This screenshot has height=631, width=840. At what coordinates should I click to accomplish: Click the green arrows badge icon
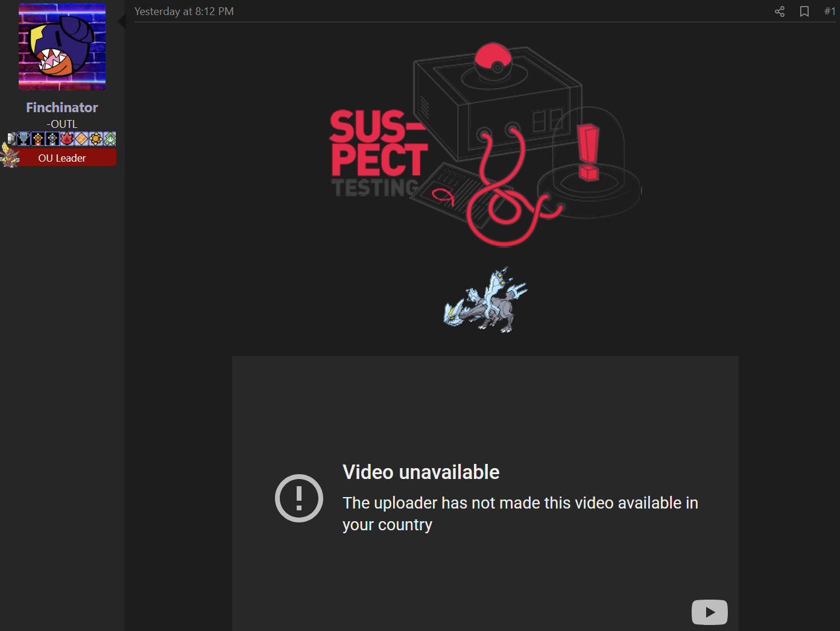coord(110,139)
